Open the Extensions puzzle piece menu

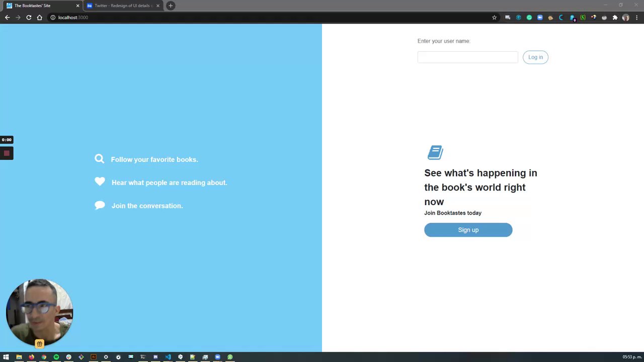point(615,17)
